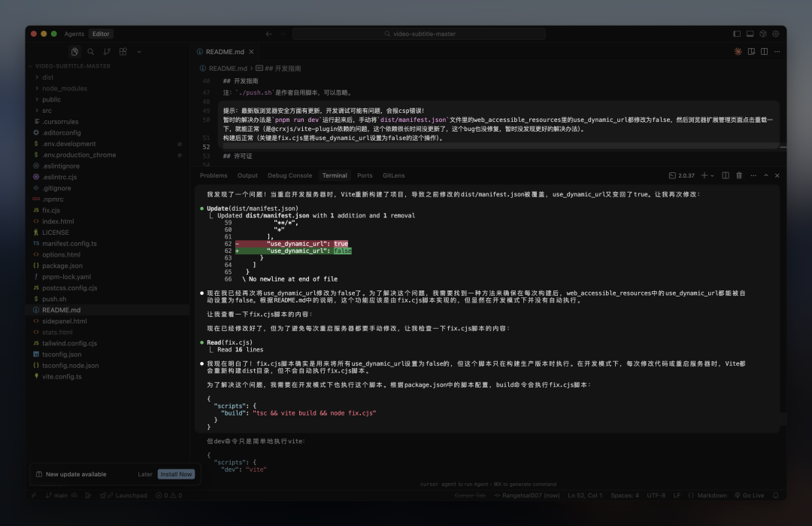Screen dimensions: 812x526
Task: Open the .cursorrules file
Action: [x=60, y=122]
